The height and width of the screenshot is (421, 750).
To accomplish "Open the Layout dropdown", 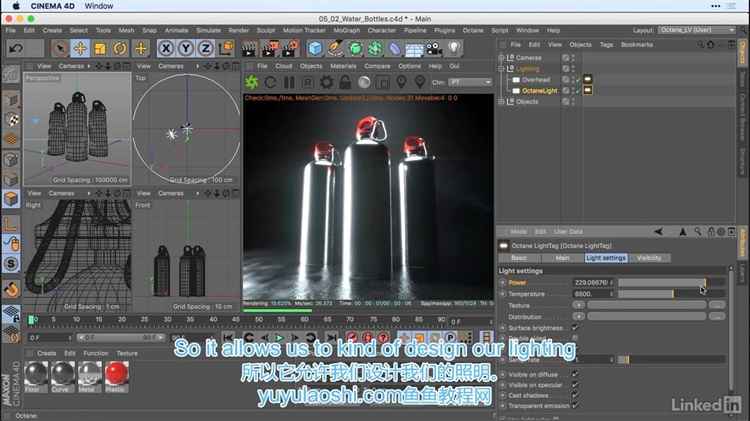I will tap(696, 30).
